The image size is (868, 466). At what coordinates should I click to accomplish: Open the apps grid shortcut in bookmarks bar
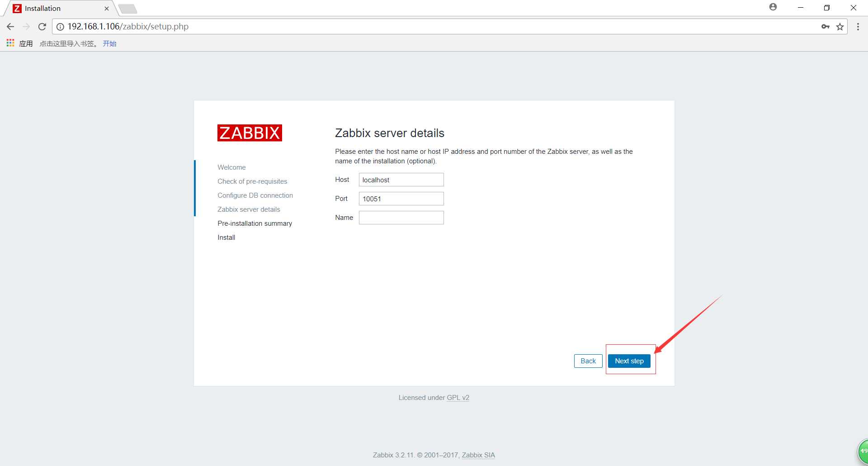point(10,43)
